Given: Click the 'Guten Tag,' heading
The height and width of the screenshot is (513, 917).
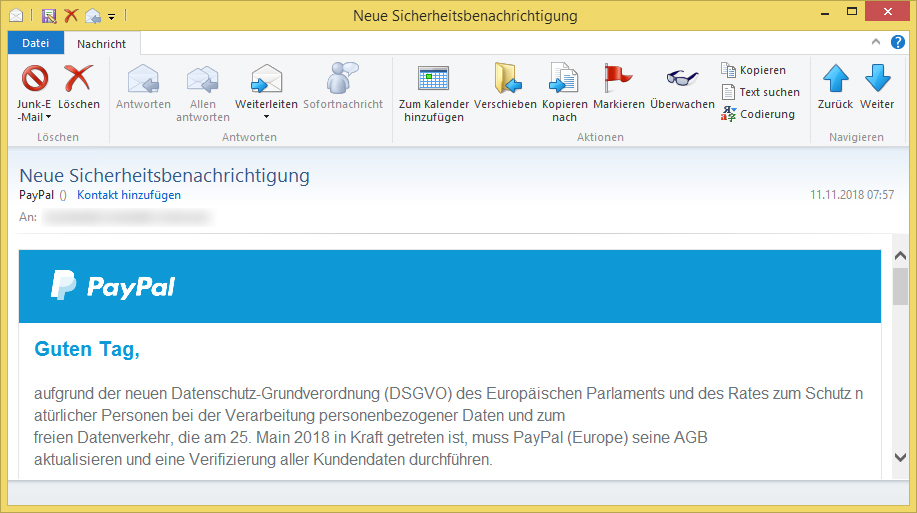Looking at the screenshot, I should pyautogui.click(x=87, y=349).
